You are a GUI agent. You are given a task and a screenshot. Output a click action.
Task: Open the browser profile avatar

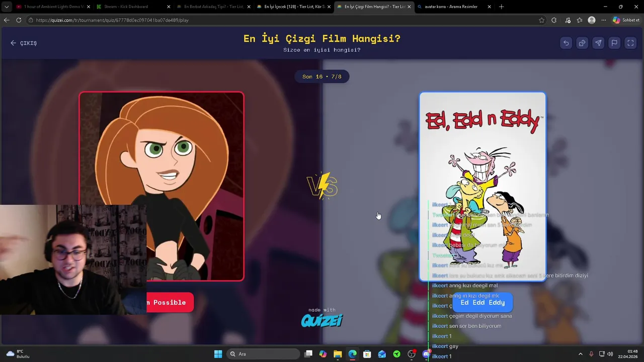click(592, 20)
